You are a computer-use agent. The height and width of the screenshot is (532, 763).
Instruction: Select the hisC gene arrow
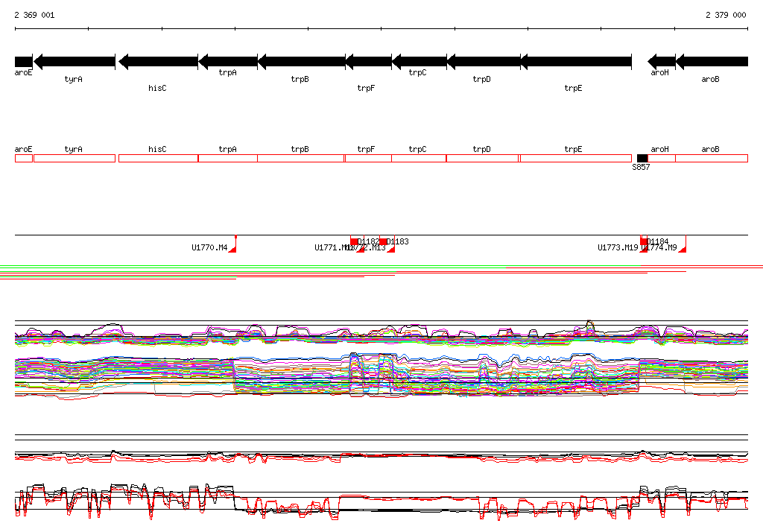pos(158,61)
